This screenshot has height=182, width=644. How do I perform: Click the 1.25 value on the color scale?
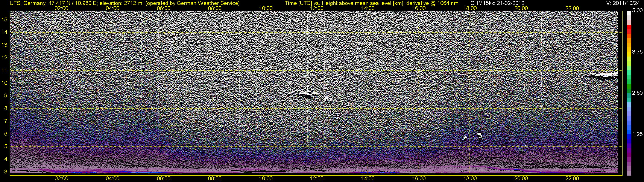(x=637, y=134)
